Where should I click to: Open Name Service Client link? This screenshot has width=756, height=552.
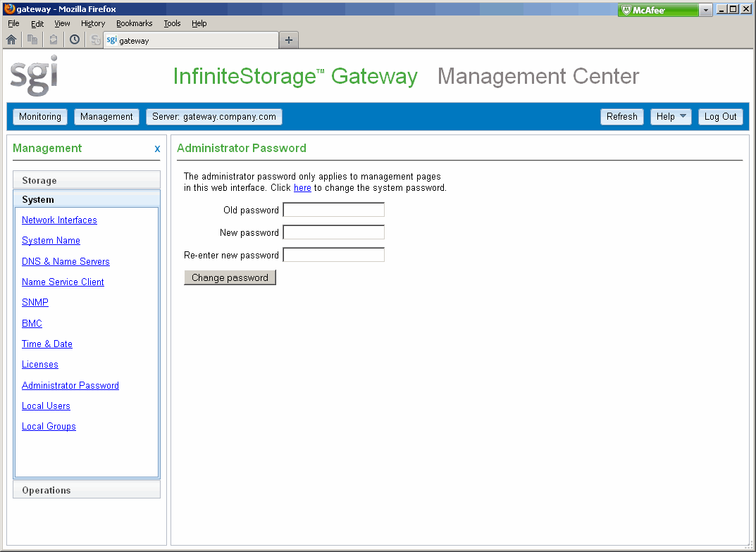(63, 282)
